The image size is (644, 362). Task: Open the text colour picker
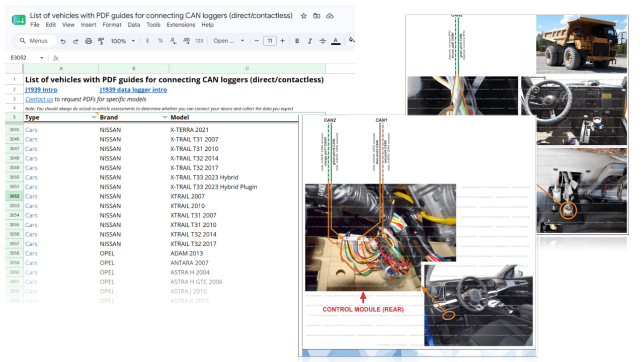[x=336, y=41]
